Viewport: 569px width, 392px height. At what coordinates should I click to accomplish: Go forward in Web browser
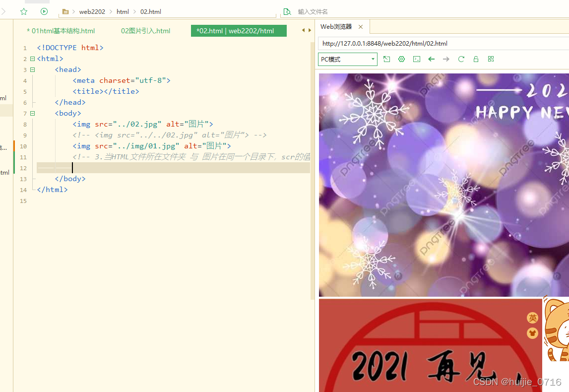pyautogui.click(x=446, y=59)
